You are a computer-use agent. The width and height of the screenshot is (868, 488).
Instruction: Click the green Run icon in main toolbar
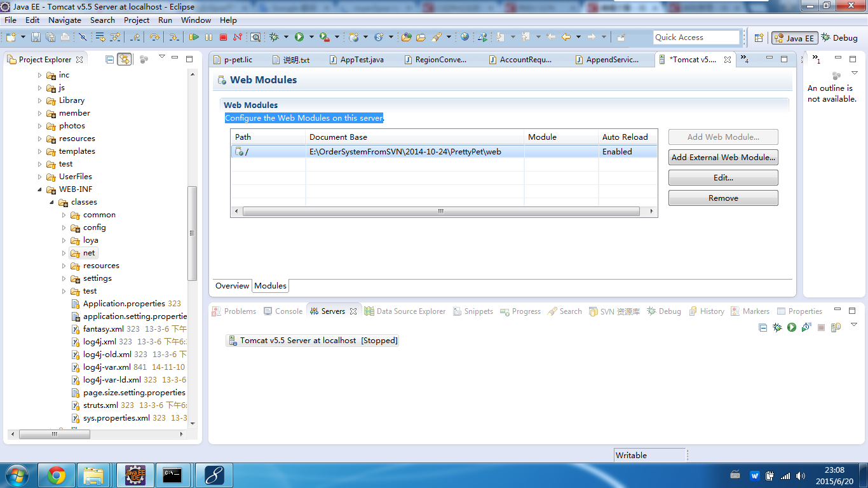point(299,37)
